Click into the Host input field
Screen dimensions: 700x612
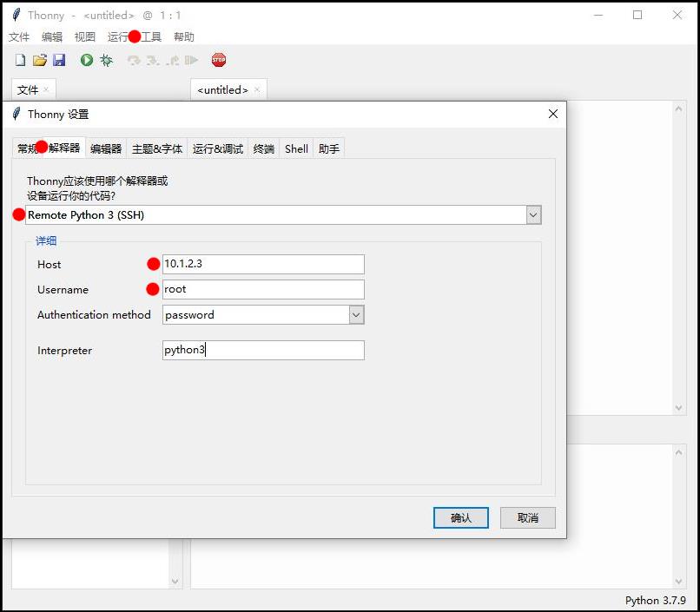tap(263, 264)
